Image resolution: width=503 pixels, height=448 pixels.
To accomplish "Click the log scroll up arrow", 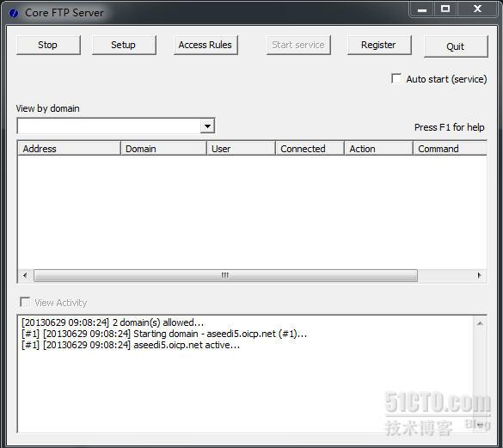I will pyautogui.click(x=480, y=323).
